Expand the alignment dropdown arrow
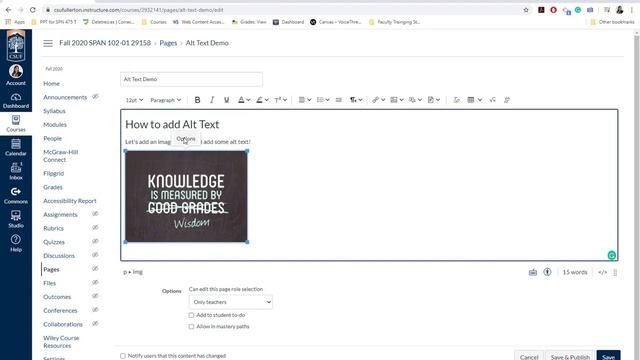 point(309,100)
